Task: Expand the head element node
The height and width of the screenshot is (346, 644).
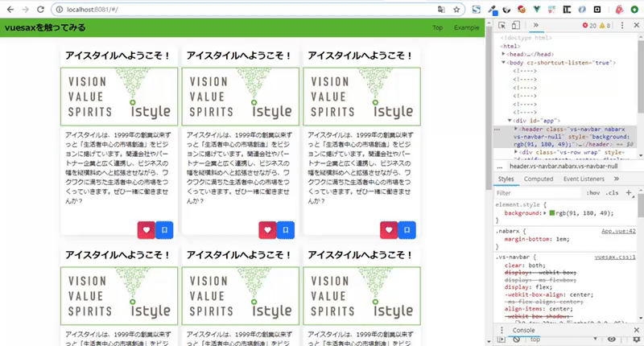Action: 504,54
